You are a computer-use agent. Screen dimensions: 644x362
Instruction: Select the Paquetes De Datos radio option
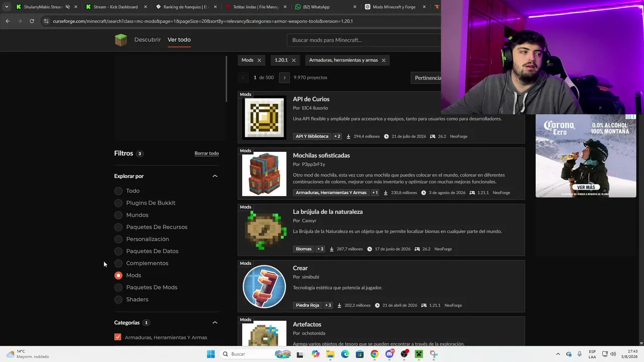[x=118, y=251]
